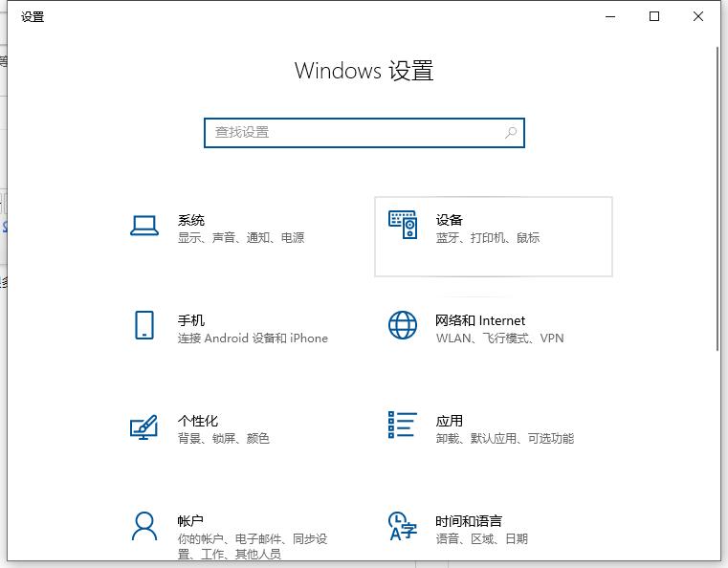Open the 系统 settings title
728x568 pixels.
tap(190, 220)
